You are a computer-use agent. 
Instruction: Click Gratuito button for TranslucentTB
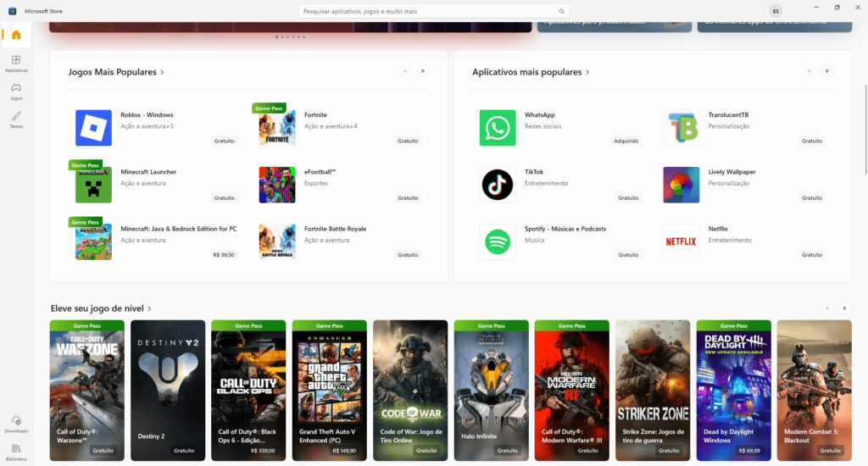(812, 141)
